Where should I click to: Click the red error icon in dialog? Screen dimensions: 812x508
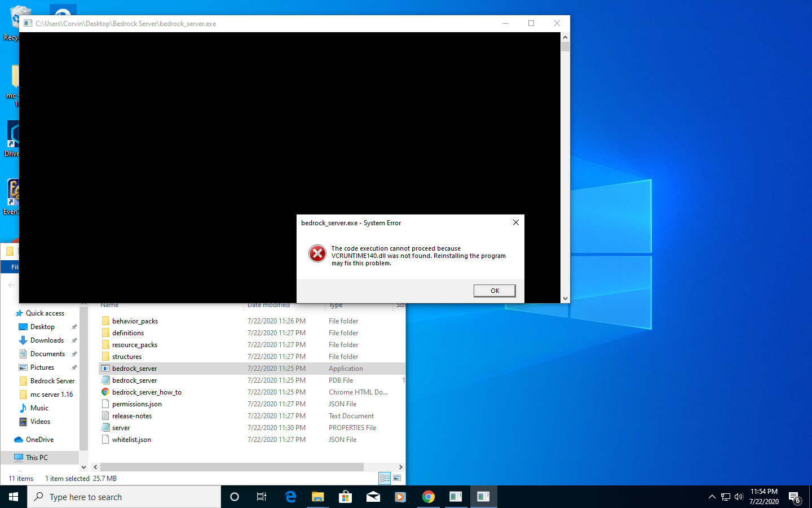point(317,254)
